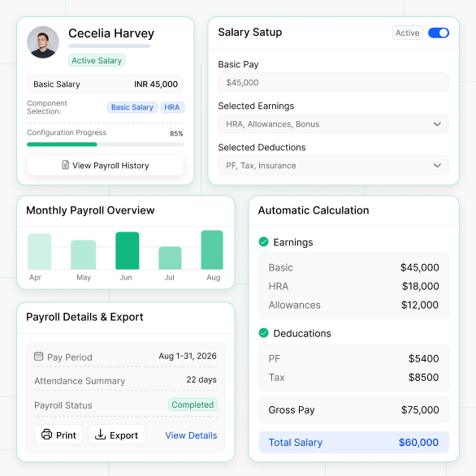Click the document icon in View Payroll History
Image resolution: width=476 pixels, height=476 pixels.
coord(65,165)
